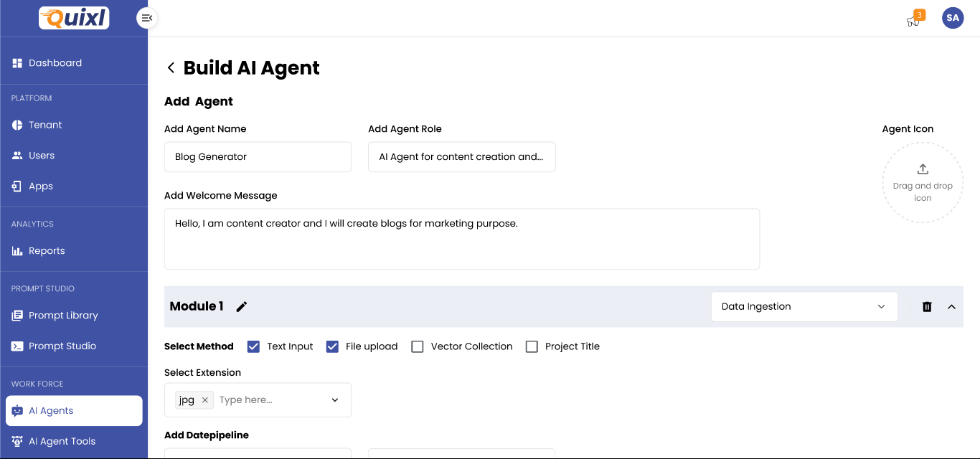Open the Reports page
Screen dimensions: 980x459
click(x=47, y=251)
